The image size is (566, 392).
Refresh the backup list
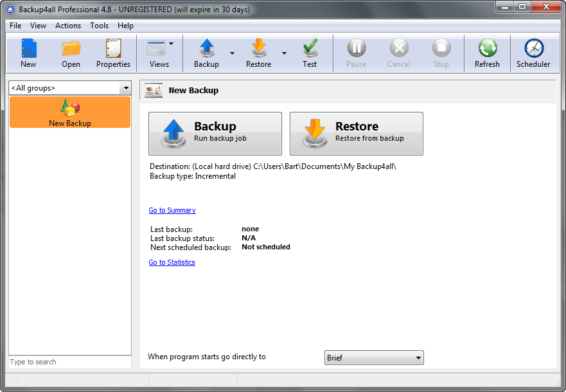(x=488, y=53)
